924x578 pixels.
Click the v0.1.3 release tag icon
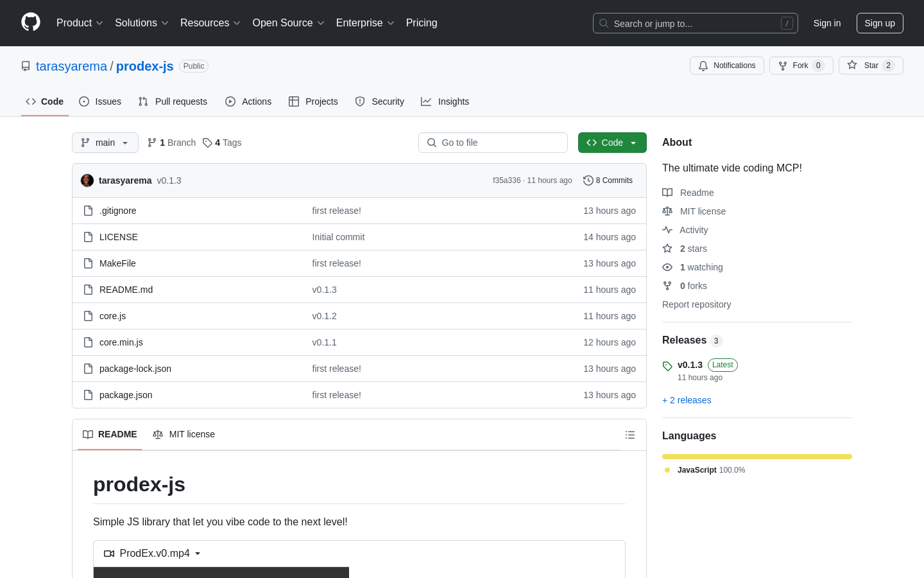click(667, 366)
